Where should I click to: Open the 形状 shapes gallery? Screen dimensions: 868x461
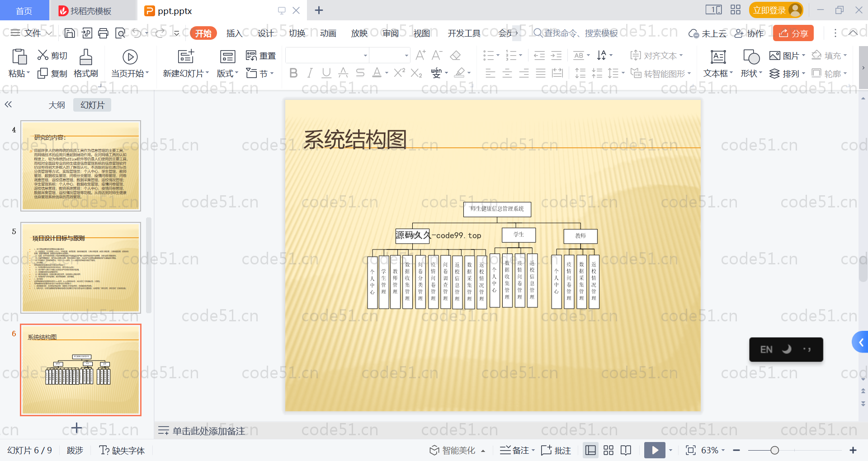[x=751, y=63]
